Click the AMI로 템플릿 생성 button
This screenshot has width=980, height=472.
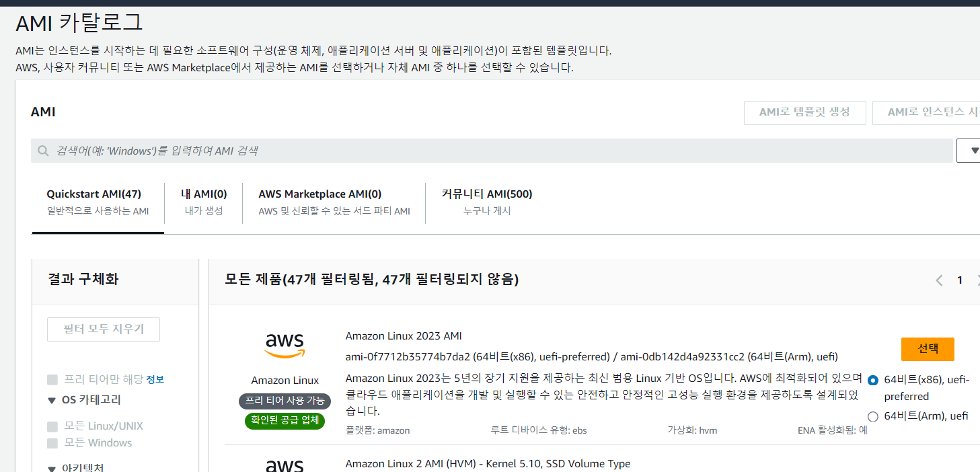point(804,112)
